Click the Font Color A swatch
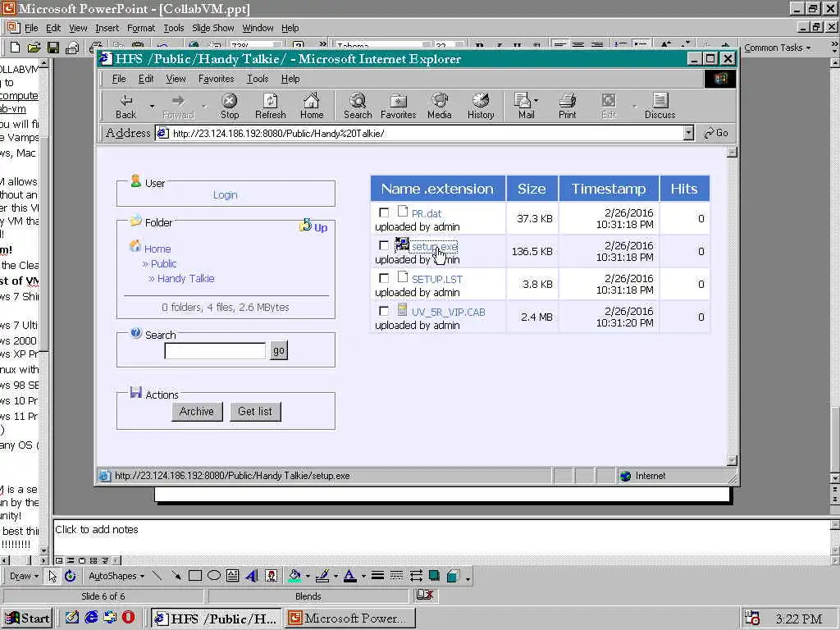 [x=349, y=576]
